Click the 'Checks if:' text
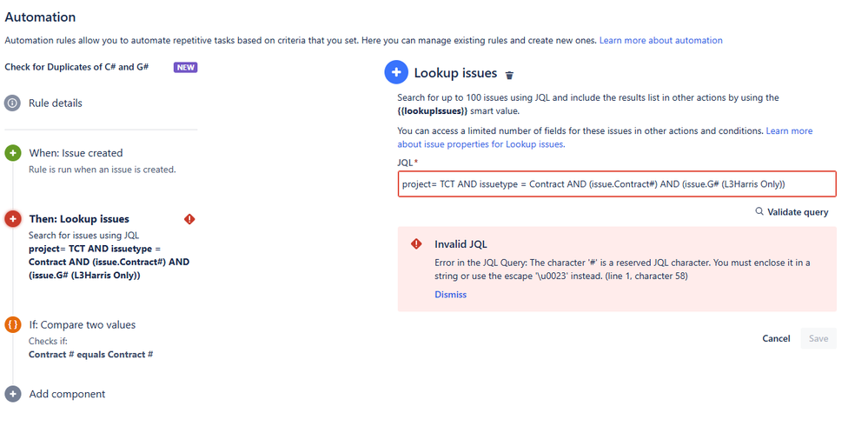 (x=48, y=341)
